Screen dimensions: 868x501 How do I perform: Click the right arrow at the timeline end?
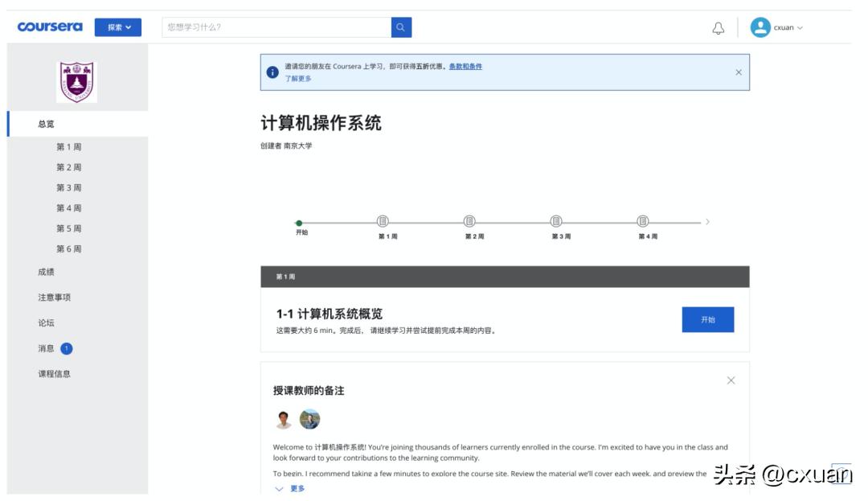coord(708,220)
